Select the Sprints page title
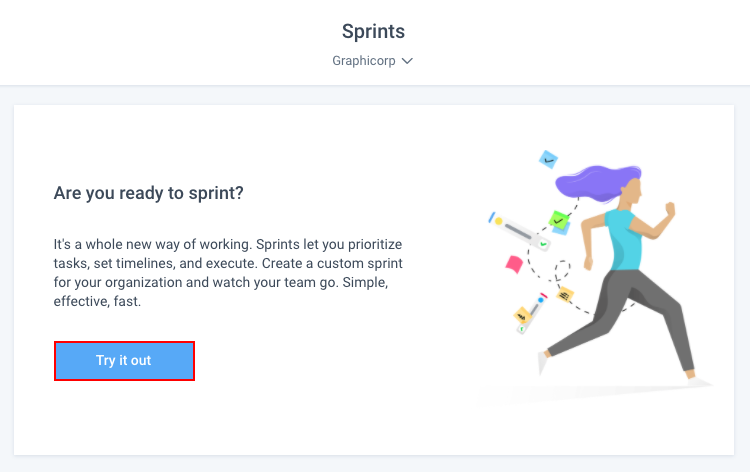This screenshot has width=750, height=472. tap(373, 32)
